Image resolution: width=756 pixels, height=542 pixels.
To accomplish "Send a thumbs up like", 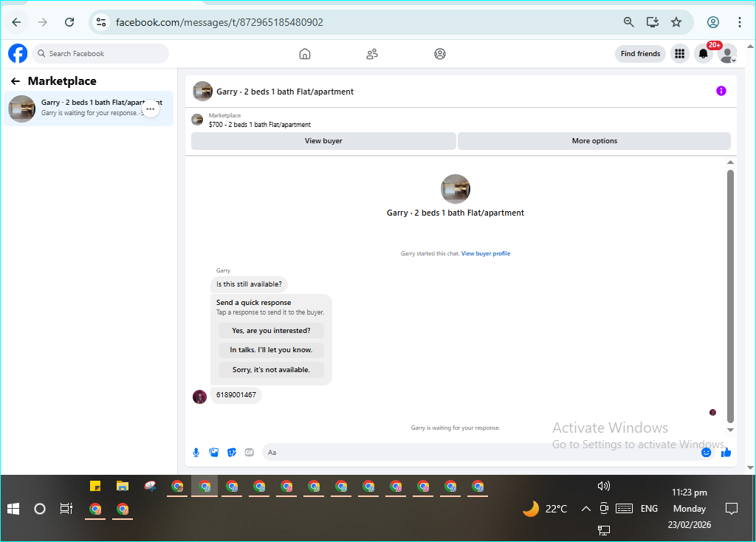I will (726, 453).
